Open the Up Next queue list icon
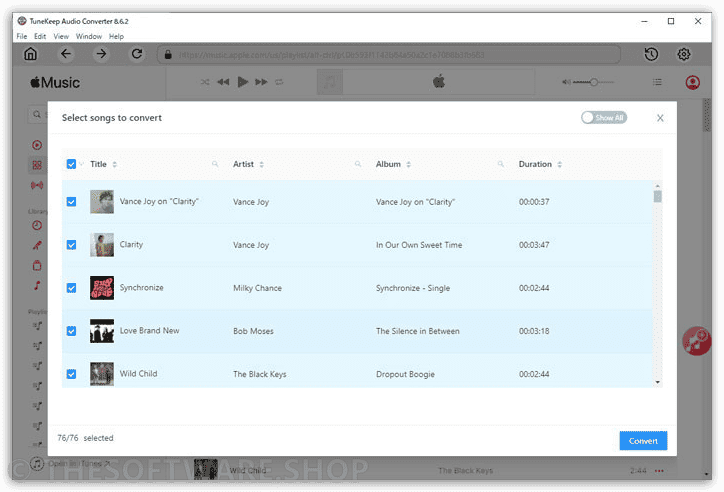The height and width of the screenshot is (492, 724). pyautogui.click(x=657, y=82)
